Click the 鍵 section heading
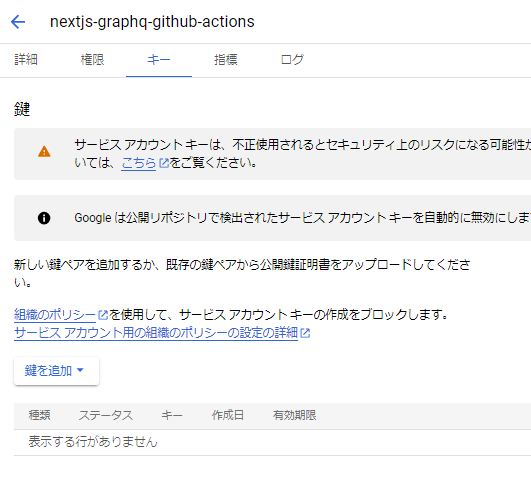This screenshot has width=531, height=479. click(22, 109)
